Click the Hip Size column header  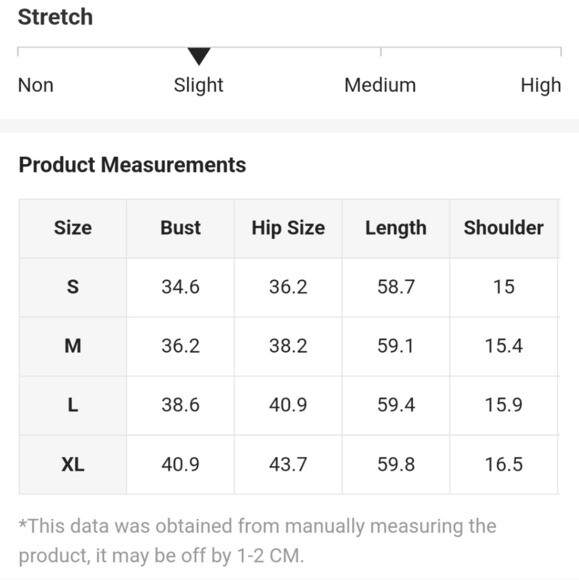(288, 228)
